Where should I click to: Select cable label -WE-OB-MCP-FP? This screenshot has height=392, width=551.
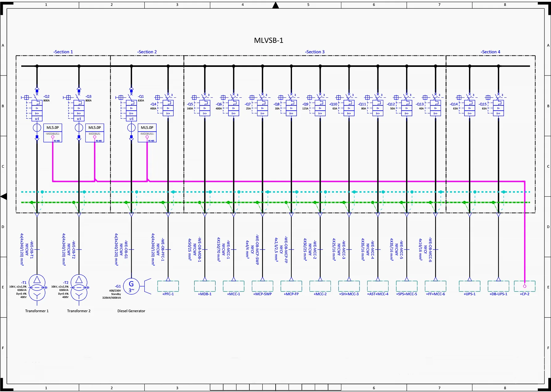coord(286,250)
